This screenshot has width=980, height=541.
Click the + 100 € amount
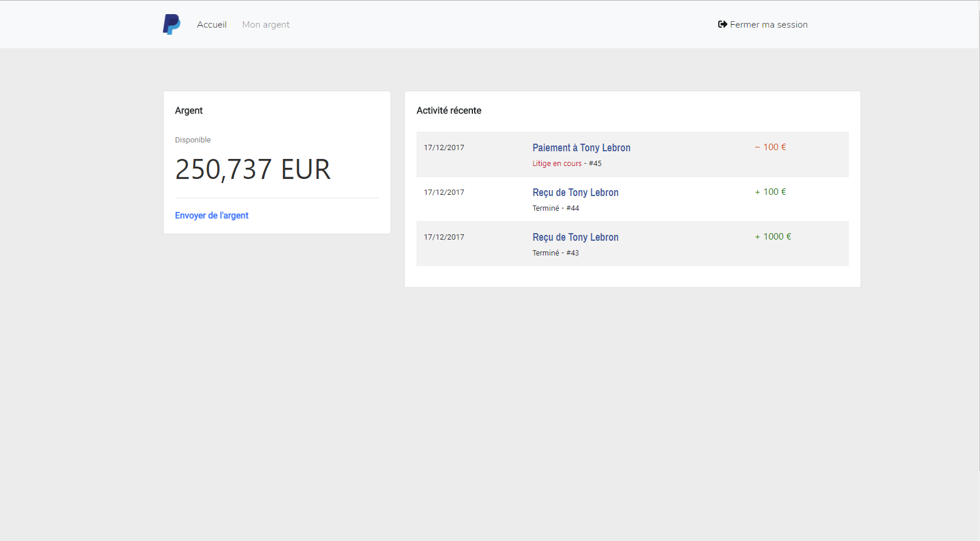point(771,192)
